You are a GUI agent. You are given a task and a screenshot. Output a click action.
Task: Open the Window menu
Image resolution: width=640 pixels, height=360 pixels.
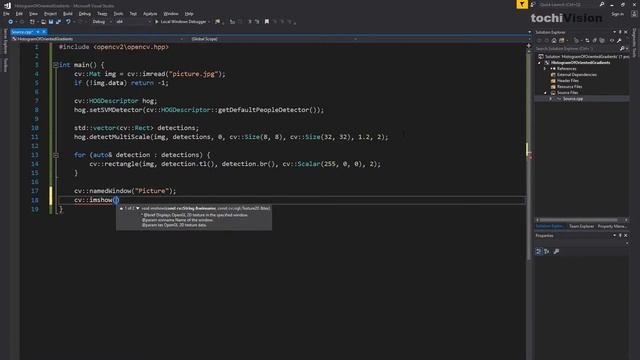[x=171, y=14]
